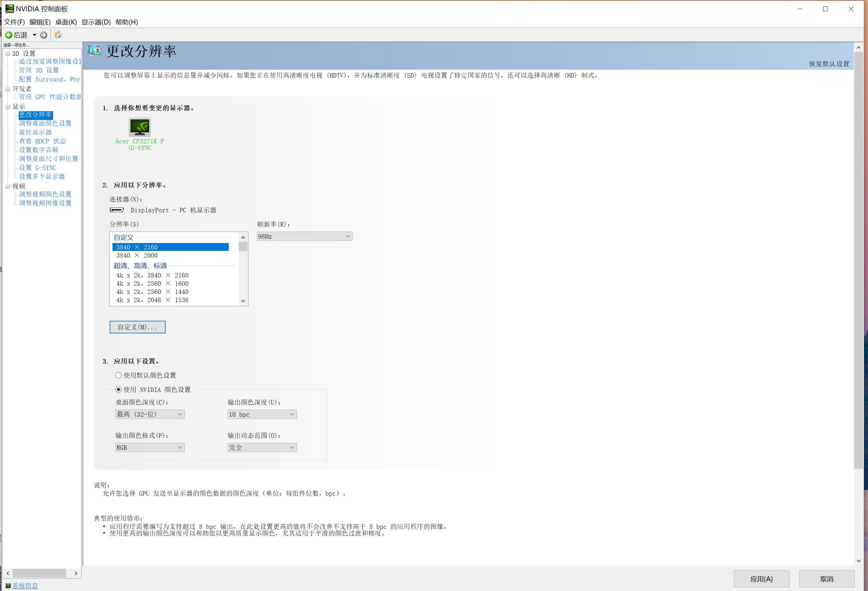Open 输出颜色格式 RGB dropdown

[150, 448]
